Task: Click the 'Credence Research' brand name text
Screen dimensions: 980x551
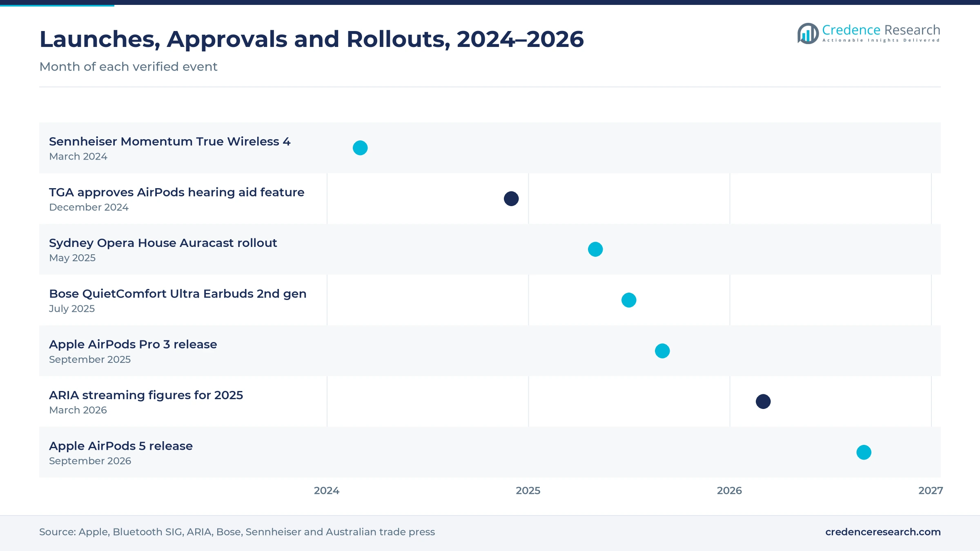Action: tap(881, 30)
